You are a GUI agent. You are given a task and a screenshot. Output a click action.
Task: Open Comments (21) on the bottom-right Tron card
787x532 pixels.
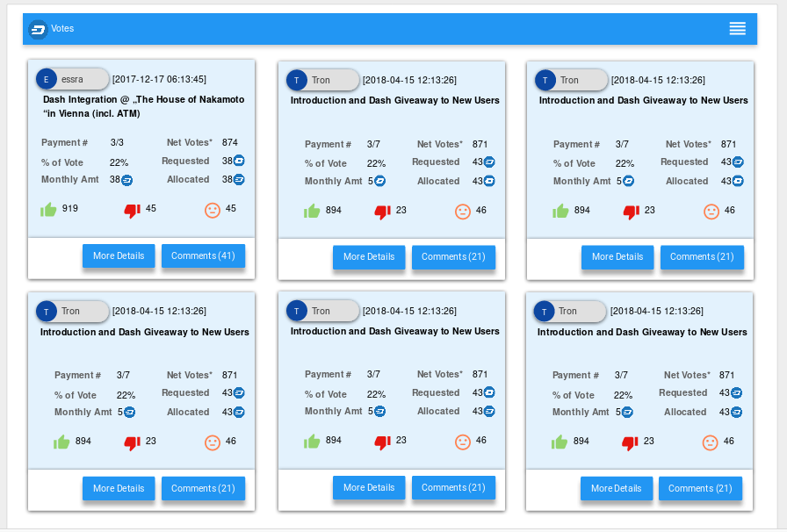tap(701, 488)
